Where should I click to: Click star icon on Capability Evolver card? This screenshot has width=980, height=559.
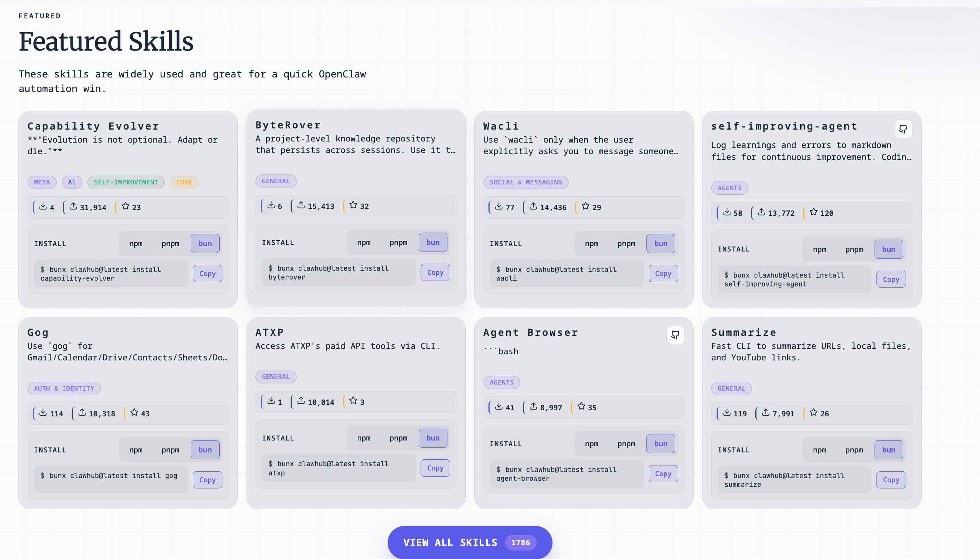tap(125, 207)
